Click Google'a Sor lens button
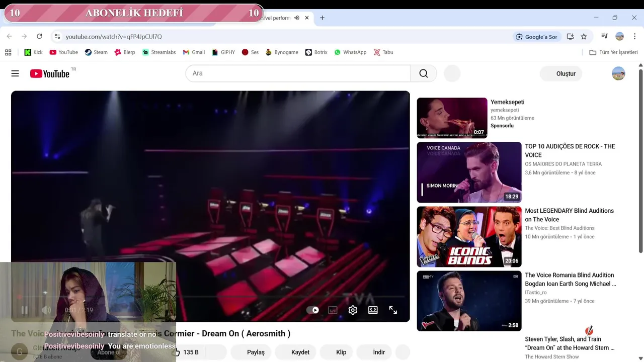The height and width of the screenshot is (362, 644). coord(536,37)
